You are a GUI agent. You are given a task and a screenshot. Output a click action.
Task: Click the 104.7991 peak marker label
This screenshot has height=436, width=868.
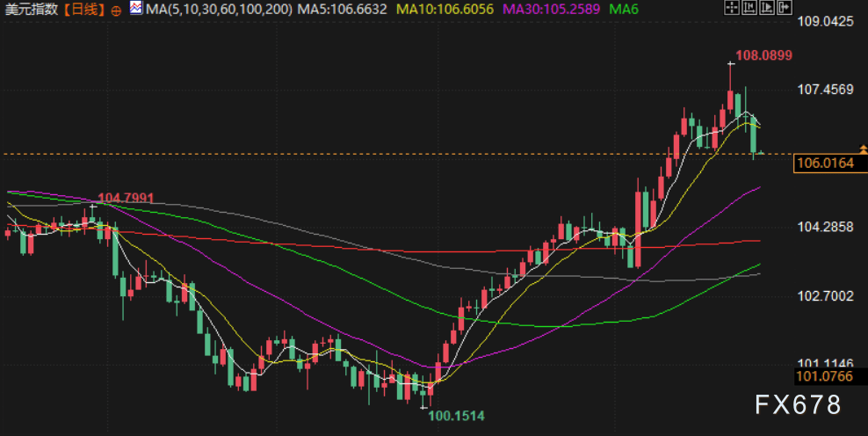pyautogui.click(x=126, y=198)
